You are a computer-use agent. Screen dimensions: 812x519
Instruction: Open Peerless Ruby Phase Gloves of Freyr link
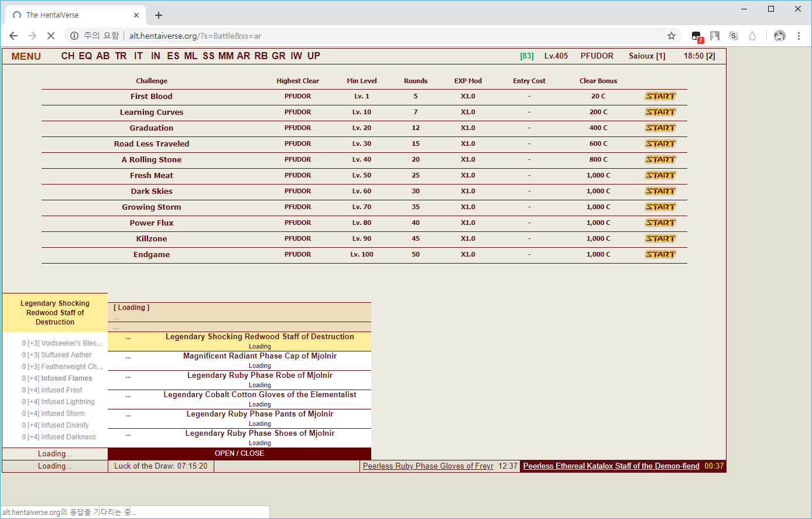point(428,466)
